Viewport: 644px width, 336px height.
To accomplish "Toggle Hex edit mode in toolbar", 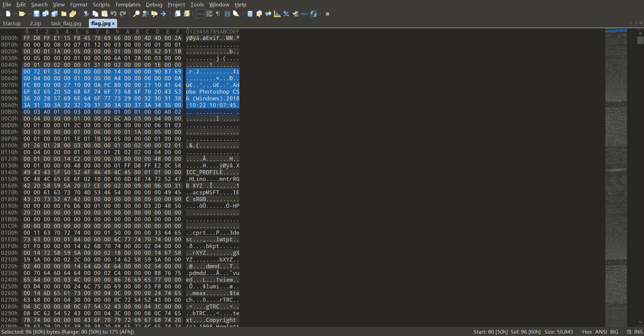I will 200,14.
